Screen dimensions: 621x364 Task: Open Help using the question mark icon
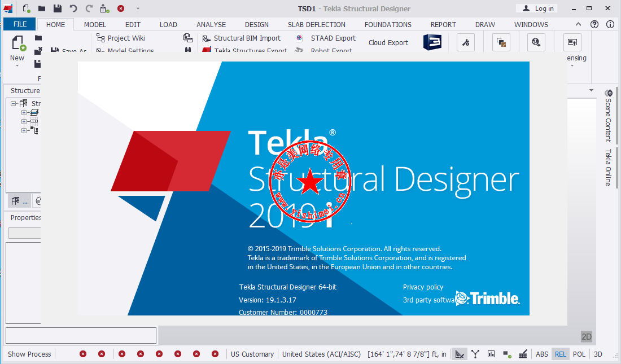pos(594,24)
